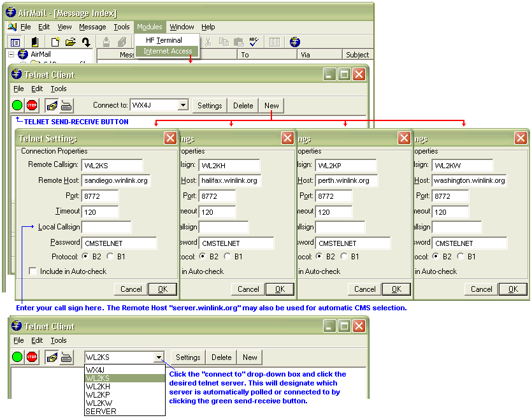Pick WL2KH in the telnet server dropdown list
The width and height of the screenshot is (532, 418).
click(x=98, y=387)
